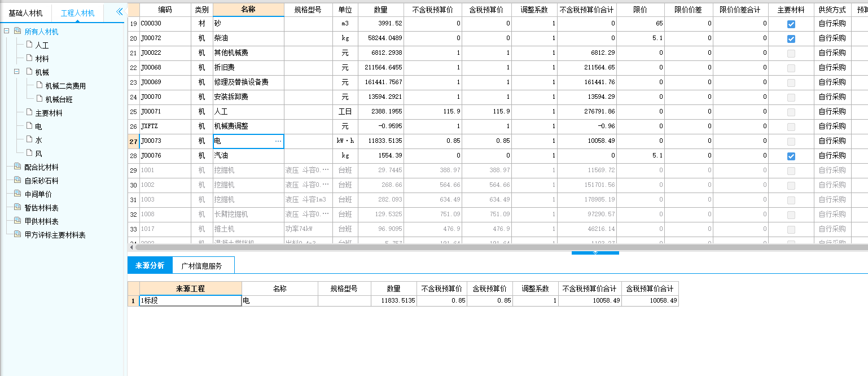Click the 编码 column header

point(165,10)
